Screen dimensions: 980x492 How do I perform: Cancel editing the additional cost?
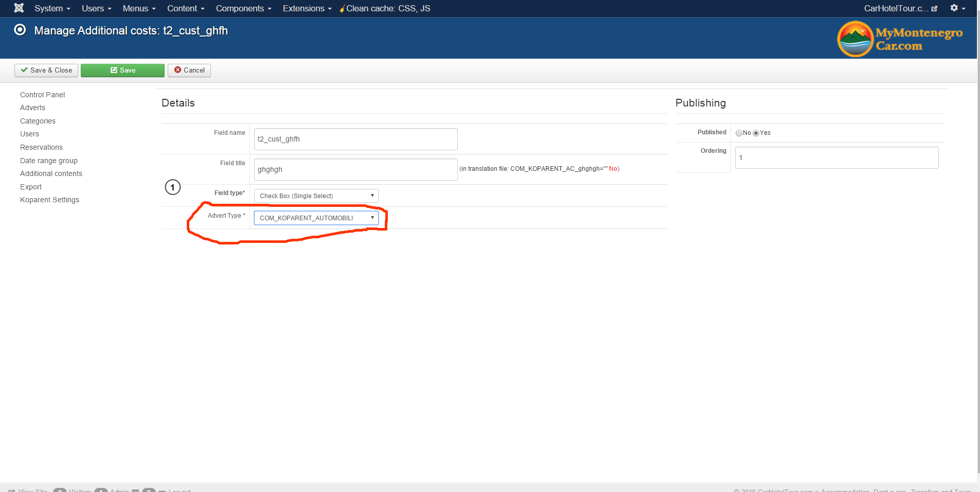[189, 71]
